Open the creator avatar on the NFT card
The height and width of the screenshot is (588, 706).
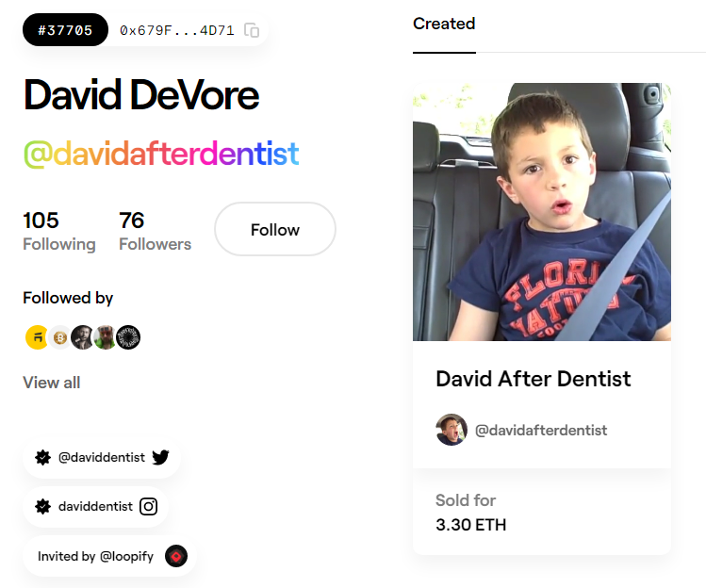(x=452, y=430)
